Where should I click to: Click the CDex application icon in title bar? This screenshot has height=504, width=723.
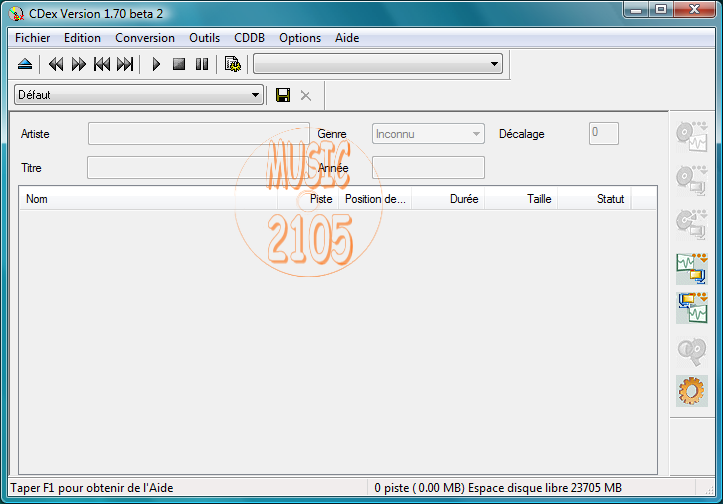pyautogui.click(x=16, y=14)
